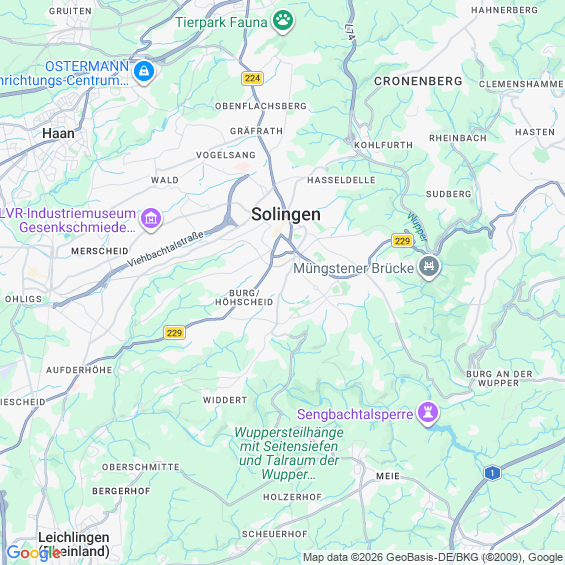Click the Müngstener Brücke bridge marker
The height and width of the screenshot is (565, 565).
pyautogui.click(x=428, y=268)
